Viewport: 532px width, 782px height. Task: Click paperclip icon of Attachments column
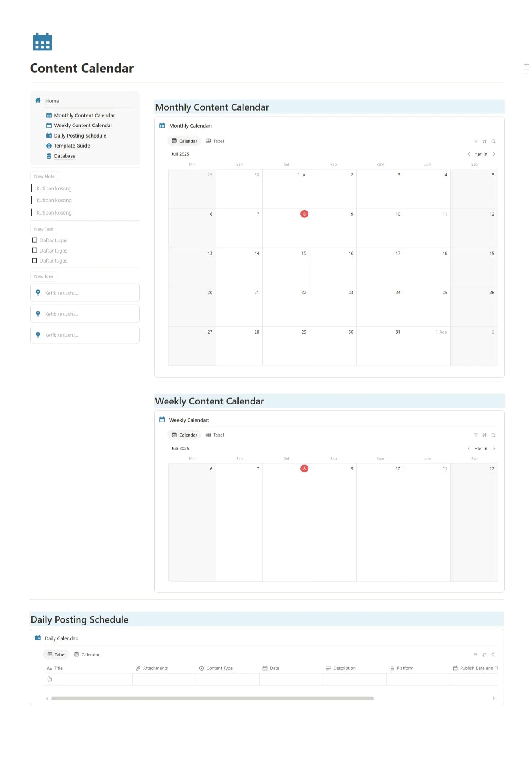(138, 668)
